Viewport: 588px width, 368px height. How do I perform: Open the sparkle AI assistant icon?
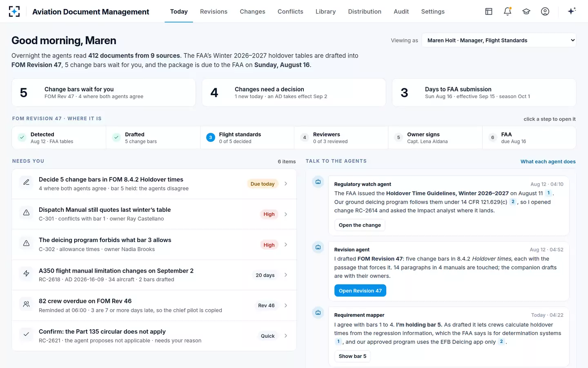click(x=572, y=11)
